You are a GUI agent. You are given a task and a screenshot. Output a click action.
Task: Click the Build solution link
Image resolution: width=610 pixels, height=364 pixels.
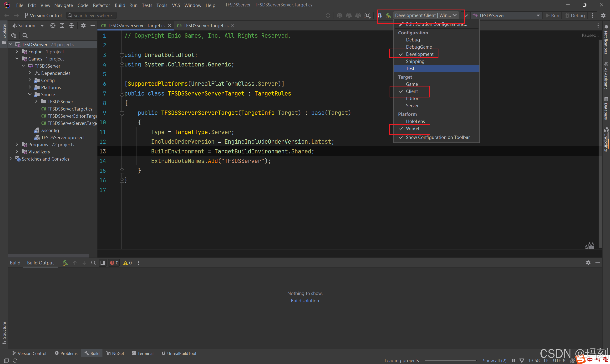pyautogui.click(x=305, y=301)
